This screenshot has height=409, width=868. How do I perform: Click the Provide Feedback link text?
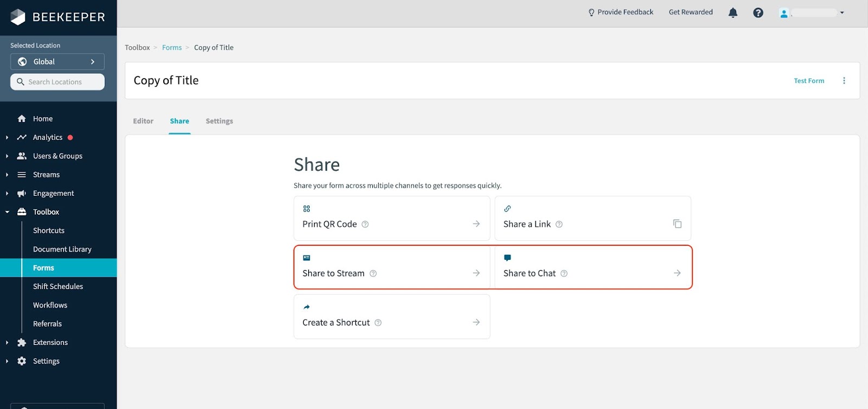pyautogui.click(x=626, y=12)
